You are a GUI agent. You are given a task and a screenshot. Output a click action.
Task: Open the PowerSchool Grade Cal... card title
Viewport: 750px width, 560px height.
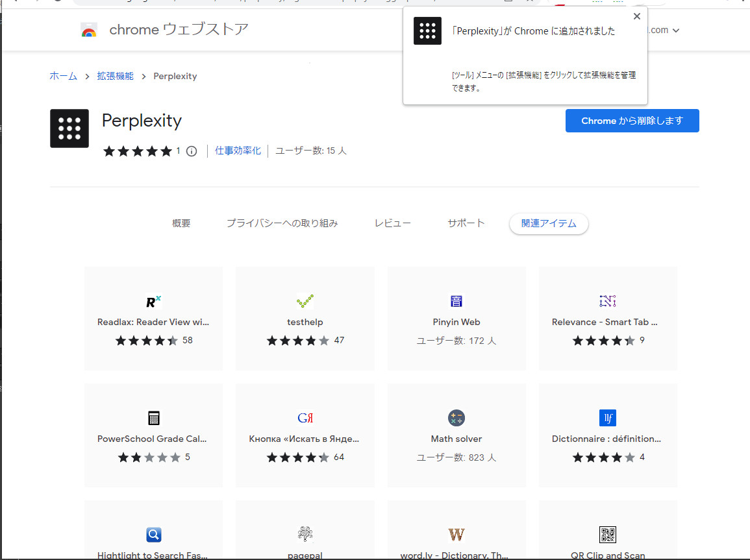pos(152,439)
